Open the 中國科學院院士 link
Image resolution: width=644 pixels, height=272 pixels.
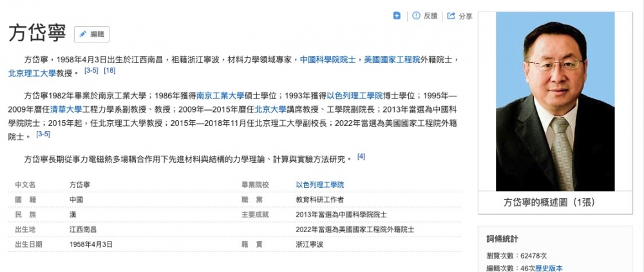328,60
